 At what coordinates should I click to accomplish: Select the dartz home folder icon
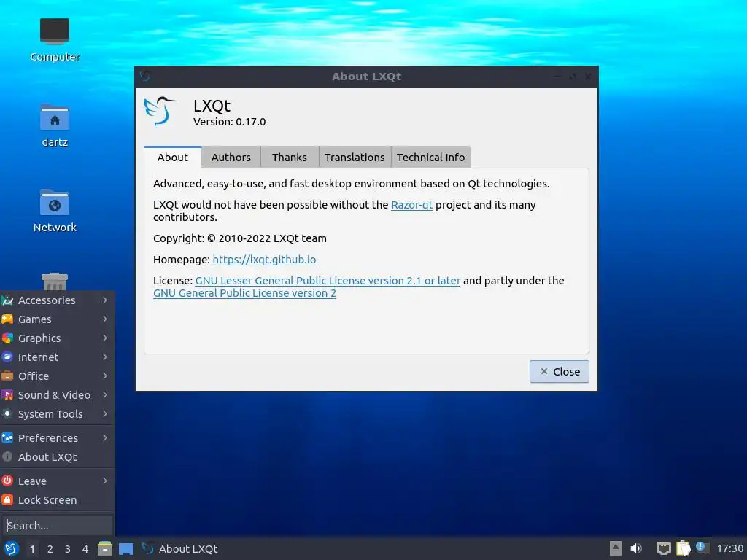pyautogui.click(x=54, y=117)
